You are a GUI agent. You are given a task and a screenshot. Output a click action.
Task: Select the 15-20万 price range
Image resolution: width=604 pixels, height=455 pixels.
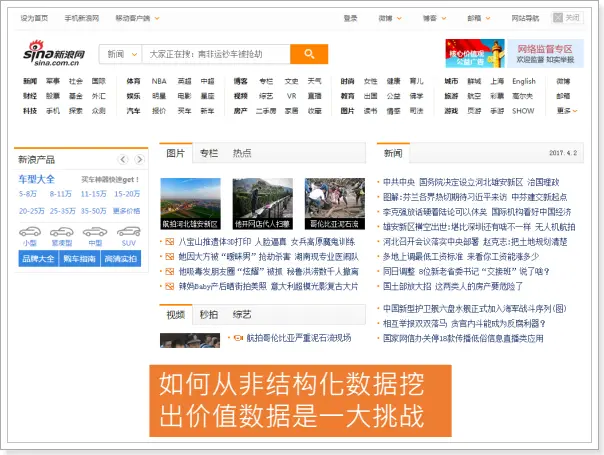point(127,194)
